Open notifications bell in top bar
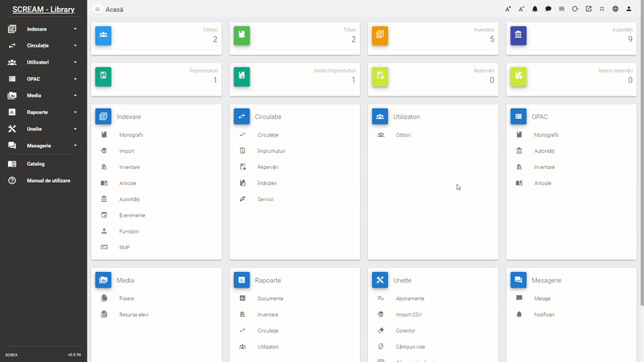The image size is (644, 362). [535, 9]
